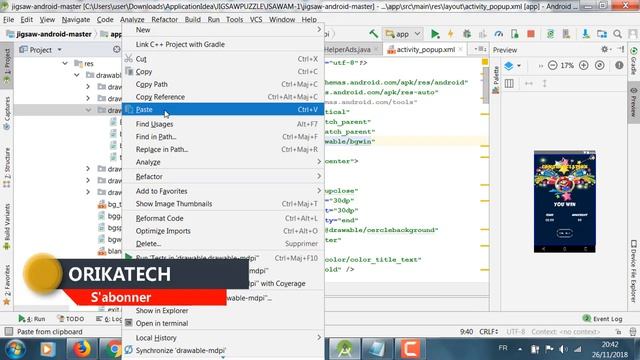This screenshot has width=640, height=360.
Task: Choose Copy Path in context menu
Action: (x=223, y=84)
